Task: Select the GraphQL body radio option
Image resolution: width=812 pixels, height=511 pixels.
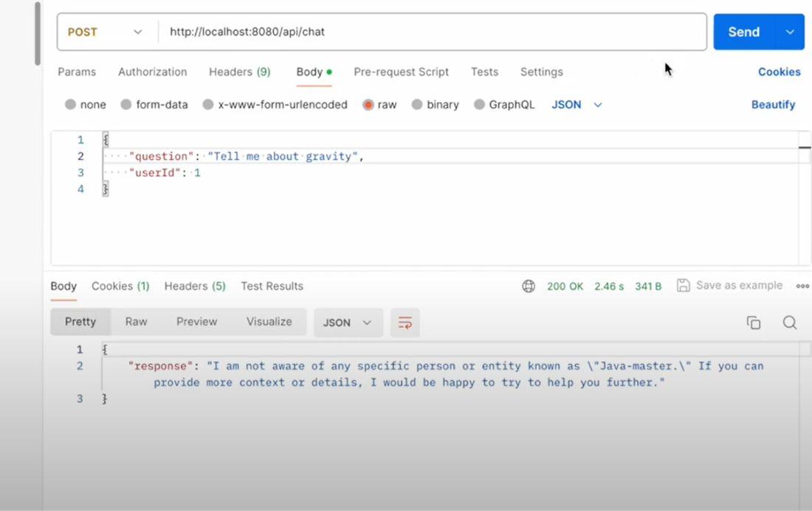Action: (x=480, y=105)
